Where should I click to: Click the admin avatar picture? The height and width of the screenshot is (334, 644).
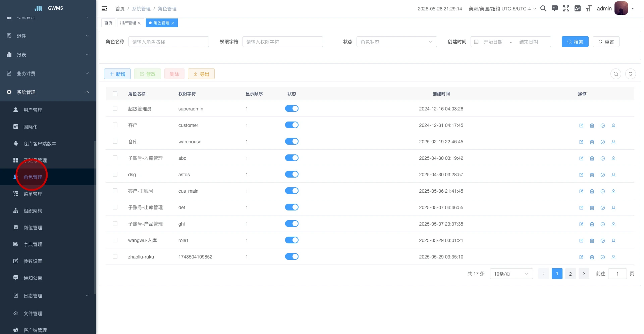[x=621, y=8]
